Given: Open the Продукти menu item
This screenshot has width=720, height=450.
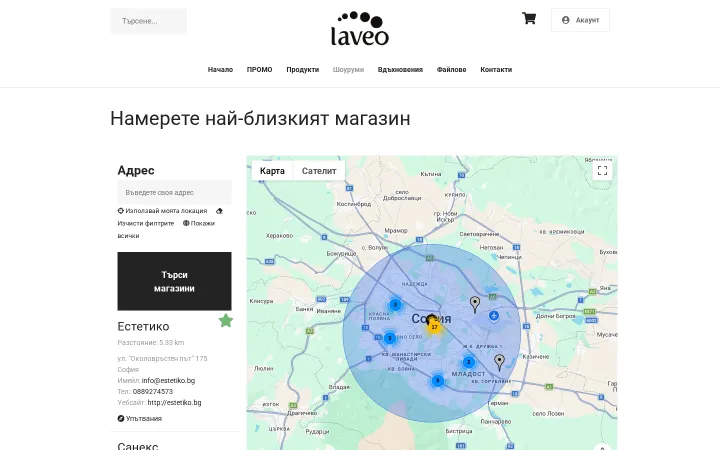Looking at the screenshot, I should point(303,70).
